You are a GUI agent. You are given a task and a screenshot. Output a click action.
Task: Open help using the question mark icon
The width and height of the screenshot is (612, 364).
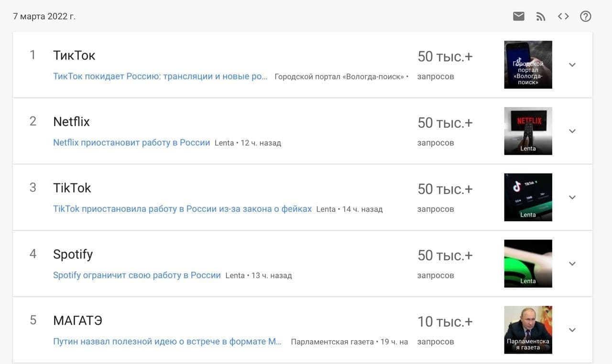click(585, 16)
